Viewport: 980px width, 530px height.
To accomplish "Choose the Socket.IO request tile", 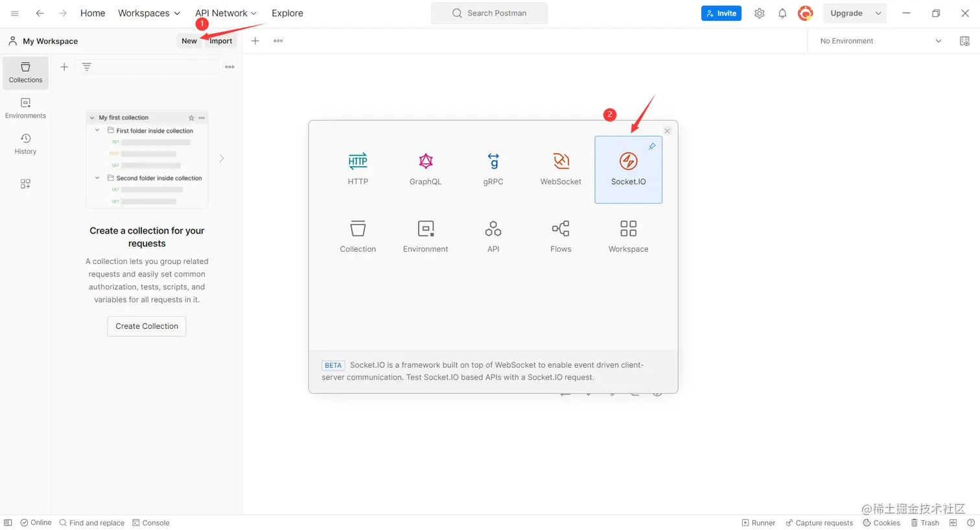I will [628, 169].
